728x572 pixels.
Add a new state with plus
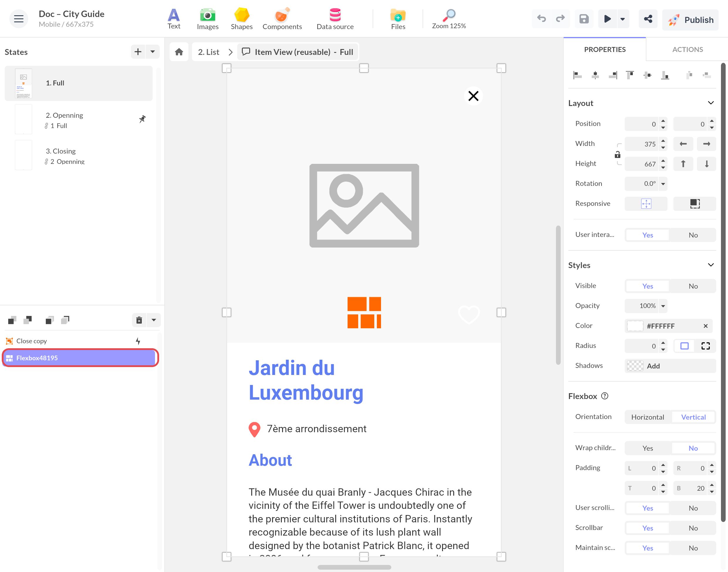(x=138, y=52)
